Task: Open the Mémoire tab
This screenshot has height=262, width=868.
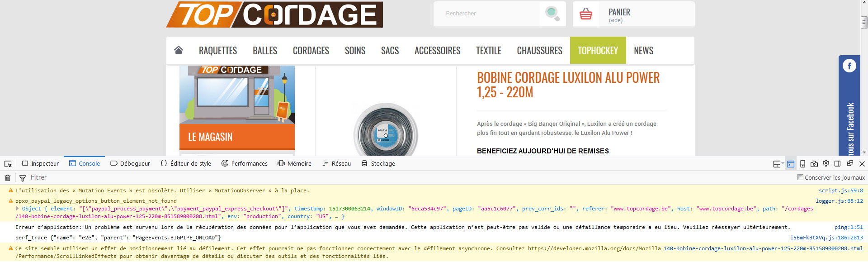Action: (x=294, y=163)
